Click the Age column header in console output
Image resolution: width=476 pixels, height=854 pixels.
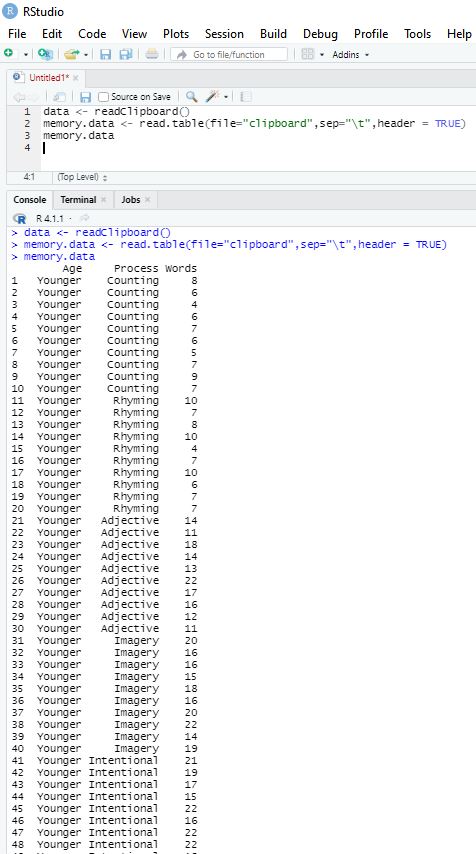point(72,269)
